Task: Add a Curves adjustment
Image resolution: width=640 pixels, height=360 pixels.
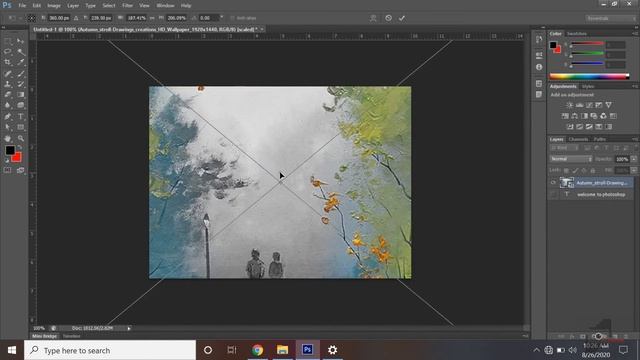Action: click(589, 105)
